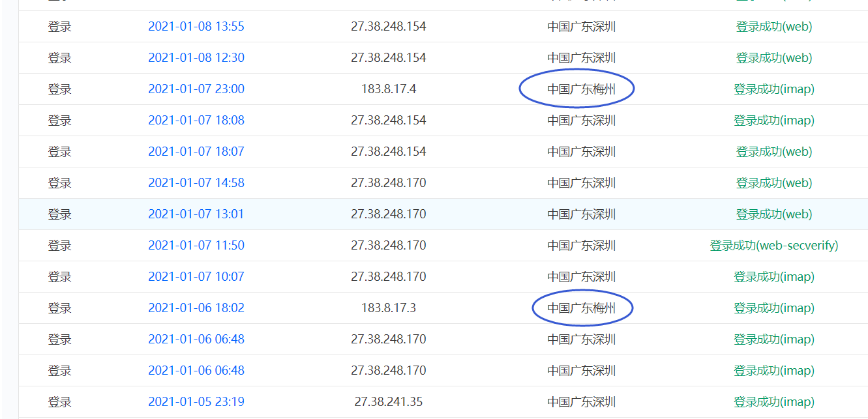The height and width of the screenshot is (419, 868).
Task: Click 登录成功(web) status for the 2021-01-08 13:55 login
Action: 773,27
